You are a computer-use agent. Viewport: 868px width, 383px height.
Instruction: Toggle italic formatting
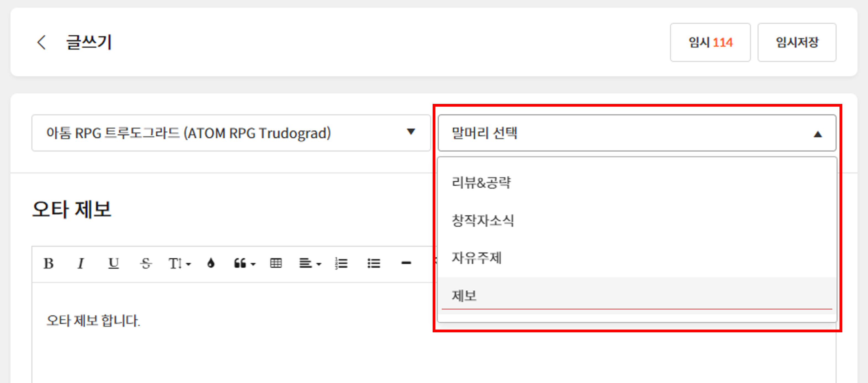point(81,263)
